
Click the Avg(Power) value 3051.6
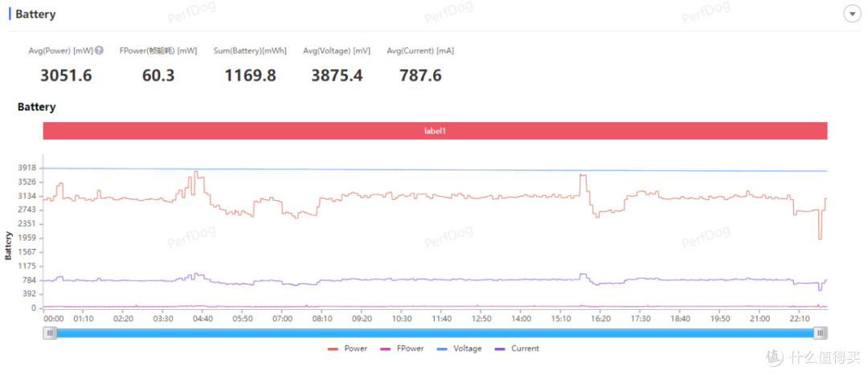66,75
